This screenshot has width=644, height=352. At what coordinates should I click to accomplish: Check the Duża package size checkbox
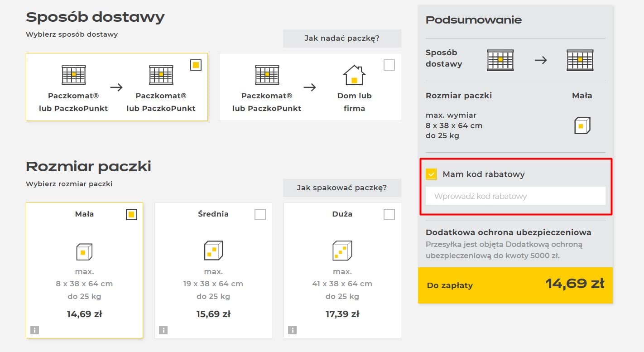(389, 214)
